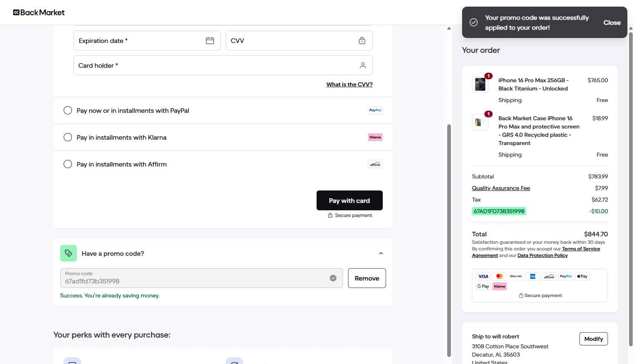
Task: Open the iPhone 16 Pro Max product thumbnail
Action: [480, 84]
